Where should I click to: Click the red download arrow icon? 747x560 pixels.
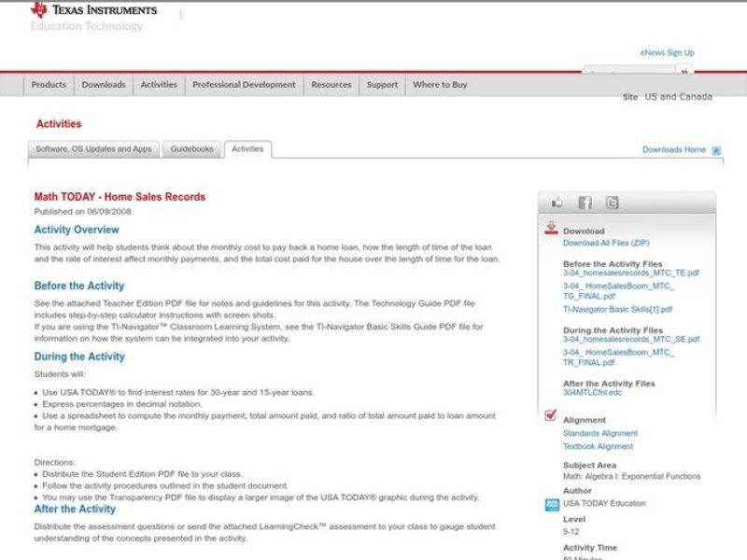pyautogui.click(x=551, y=227)
